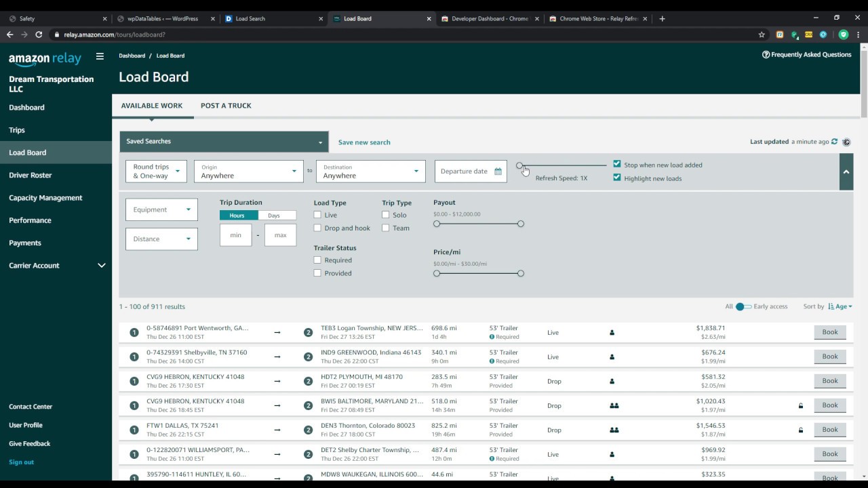Click solo driver icon on HDT2 Plymouth row
The image size is (868, 488).
pos(612,382)
